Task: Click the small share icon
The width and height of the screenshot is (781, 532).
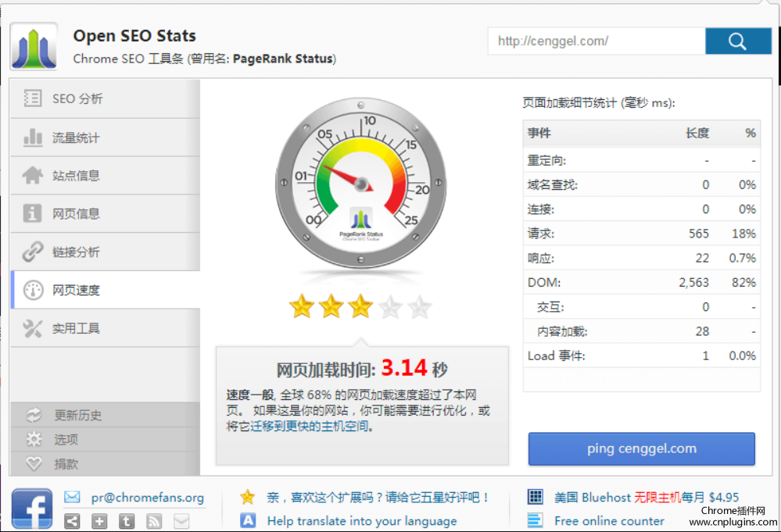Action: [x=72, y=521]
